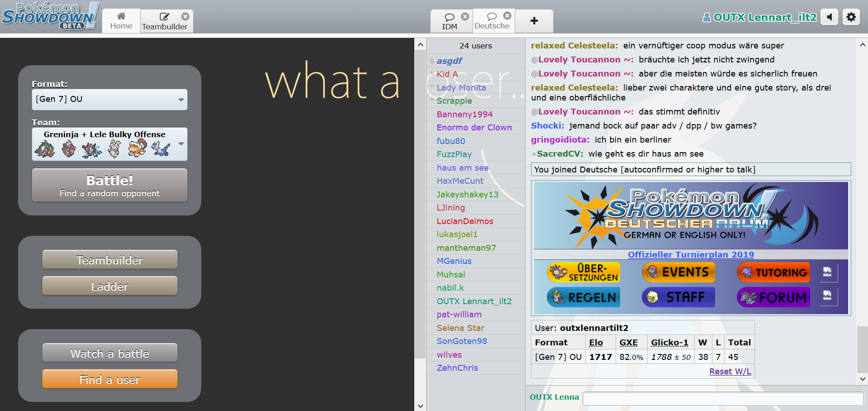
Task: Click the Reset W/L link
Action: 730,371
